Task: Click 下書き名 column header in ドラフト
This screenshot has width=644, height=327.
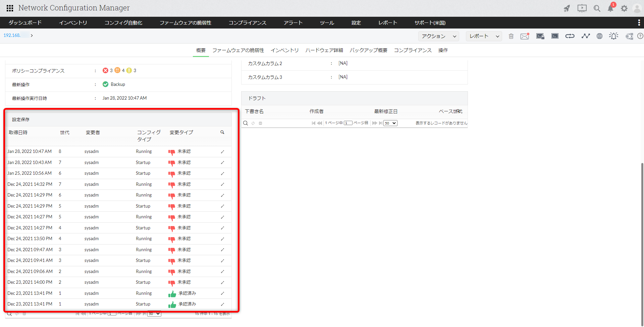Action: (x=254, y=111)
